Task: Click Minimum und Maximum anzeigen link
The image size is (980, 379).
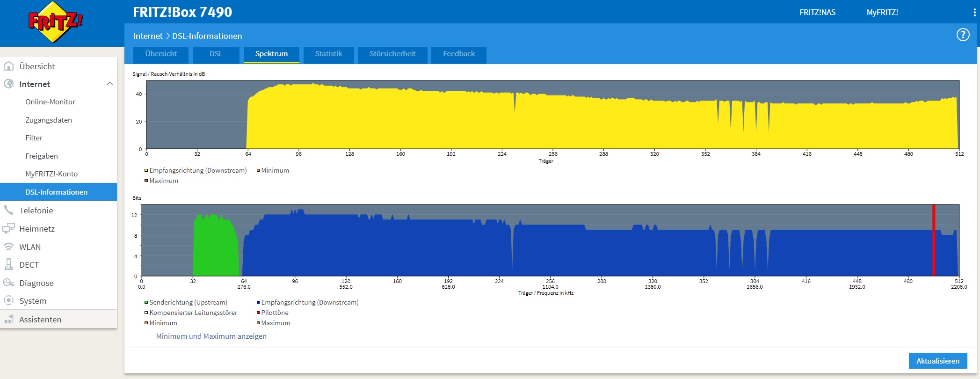Action: [x=211, y=336]
